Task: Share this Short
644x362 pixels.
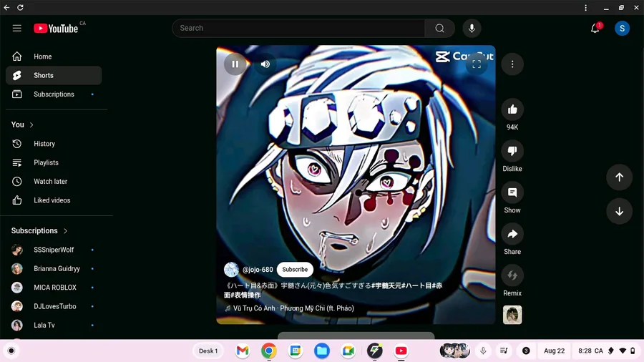Action: 512,234
